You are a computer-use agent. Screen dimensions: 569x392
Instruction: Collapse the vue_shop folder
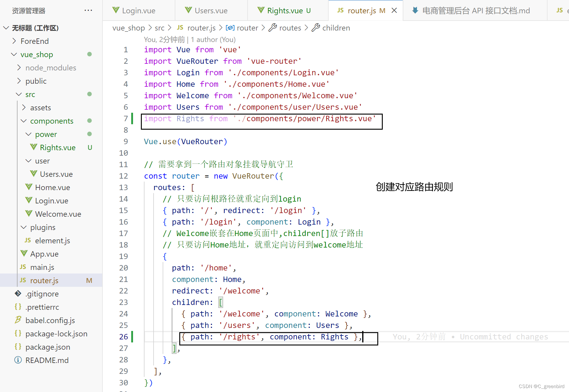click(14, 54)
